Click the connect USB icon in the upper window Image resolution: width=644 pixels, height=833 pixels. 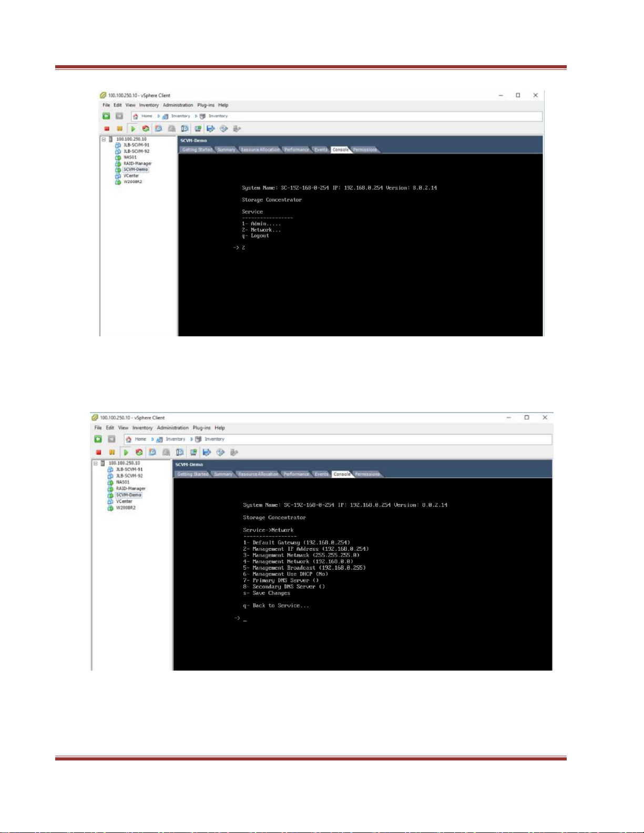click(x=237, y=129)
